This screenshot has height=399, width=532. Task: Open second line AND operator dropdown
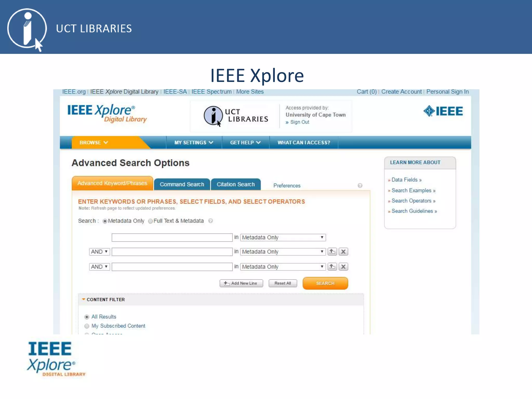pyautogui.click(x=99, y=252)
